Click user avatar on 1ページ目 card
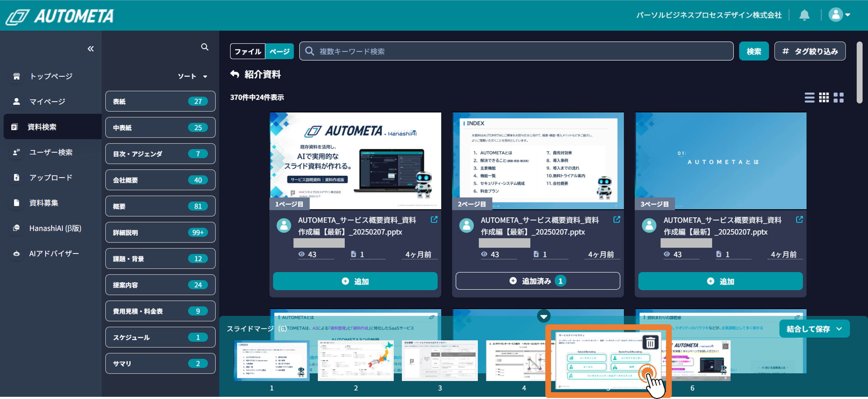Screen dimensions: 868x399 (284, 225)
